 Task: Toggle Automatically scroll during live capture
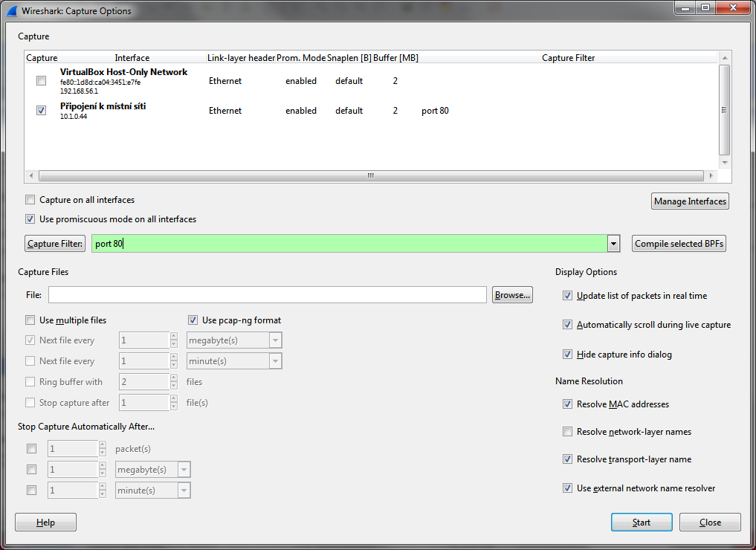[567, 324]
